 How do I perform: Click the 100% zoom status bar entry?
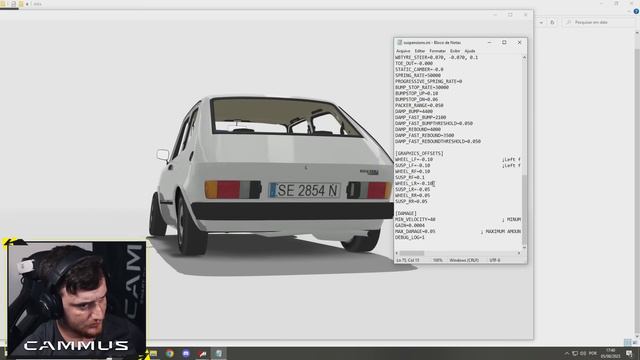click(438, 260)
